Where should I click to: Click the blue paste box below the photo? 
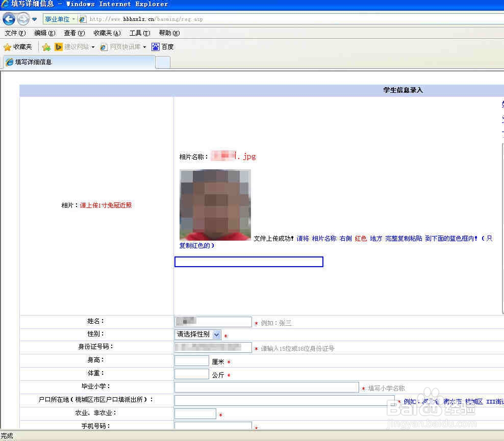[249, 262]
